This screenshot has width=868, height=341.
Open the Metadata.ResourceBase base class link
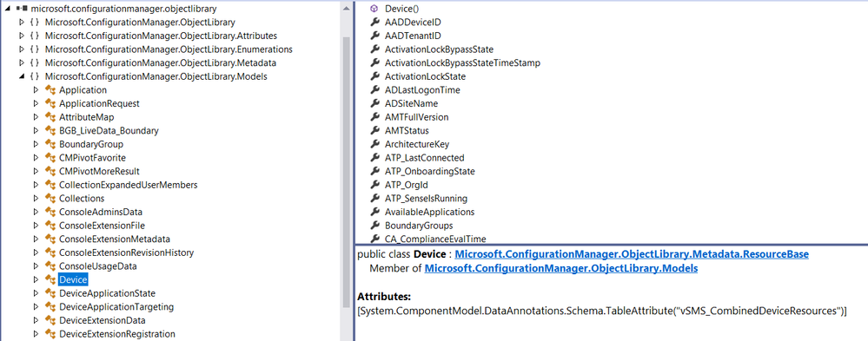[632, 254]
